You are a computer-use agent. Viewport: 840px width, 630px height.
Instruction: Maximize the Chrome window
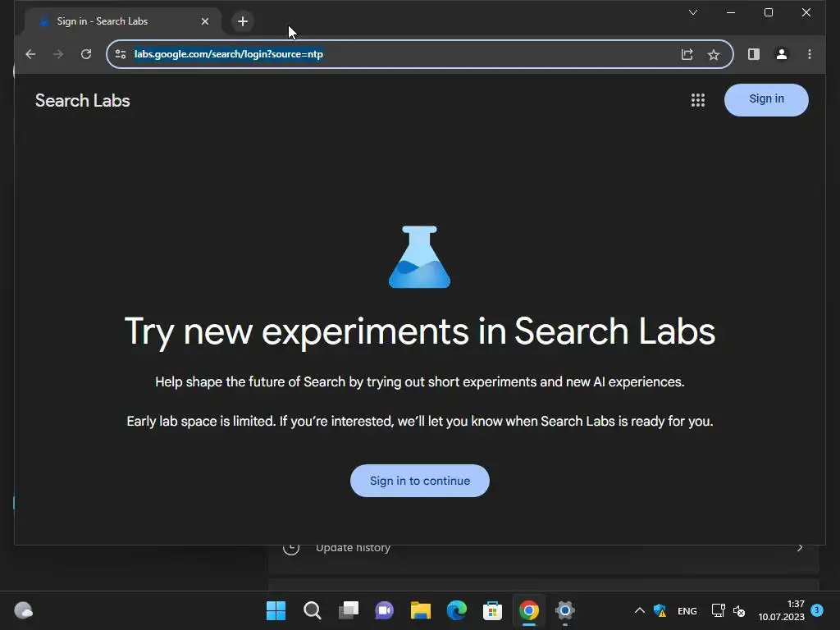pos(768,12)
